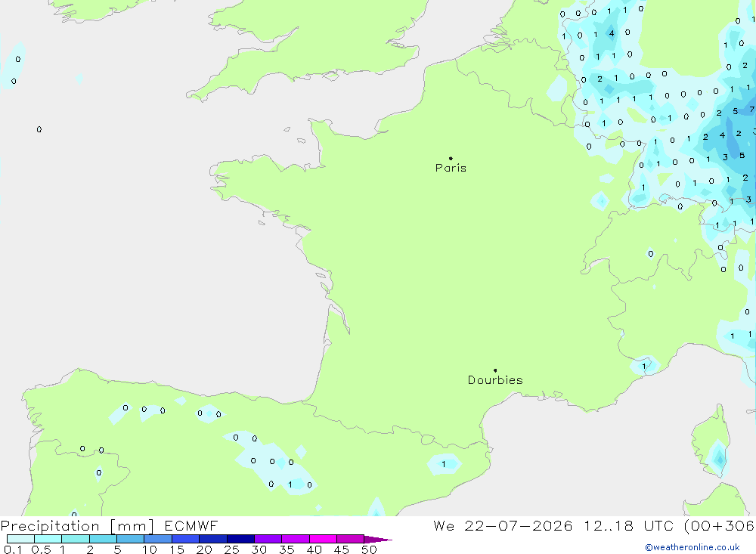
Task: Click the precipitation value '7' on map
Action: click(751, 110)
